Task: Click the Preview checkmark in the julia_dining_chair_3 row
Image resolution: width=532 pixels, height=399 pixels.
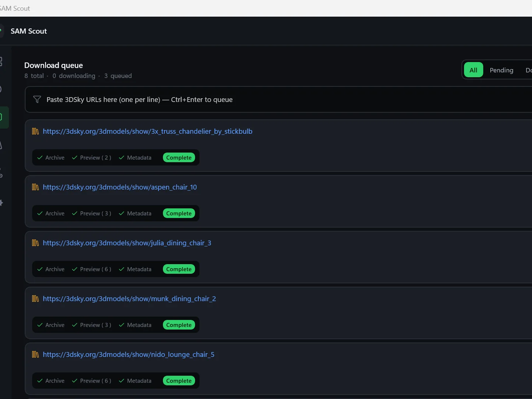Action: pyautogui.click(x=75, y=269)
